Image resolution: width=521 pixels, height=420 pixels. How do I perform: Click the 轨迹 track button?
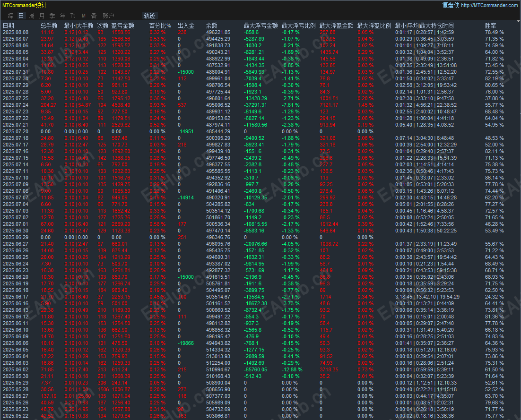pos(150,16)
